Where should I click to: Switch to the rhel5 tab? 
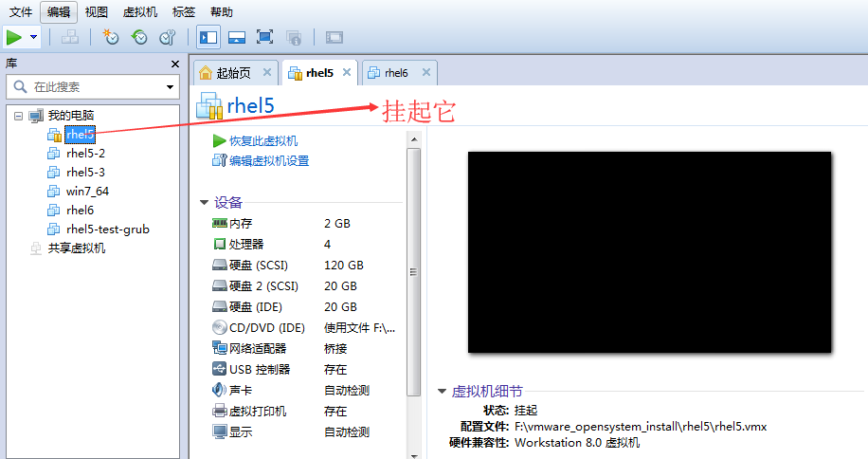319,72
